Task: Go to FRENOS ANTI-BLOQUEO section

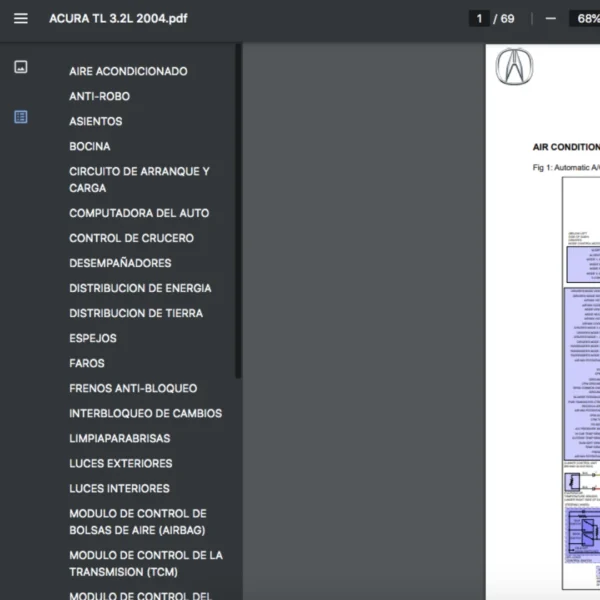Action: pyautogui.click(x=133, y=388)
